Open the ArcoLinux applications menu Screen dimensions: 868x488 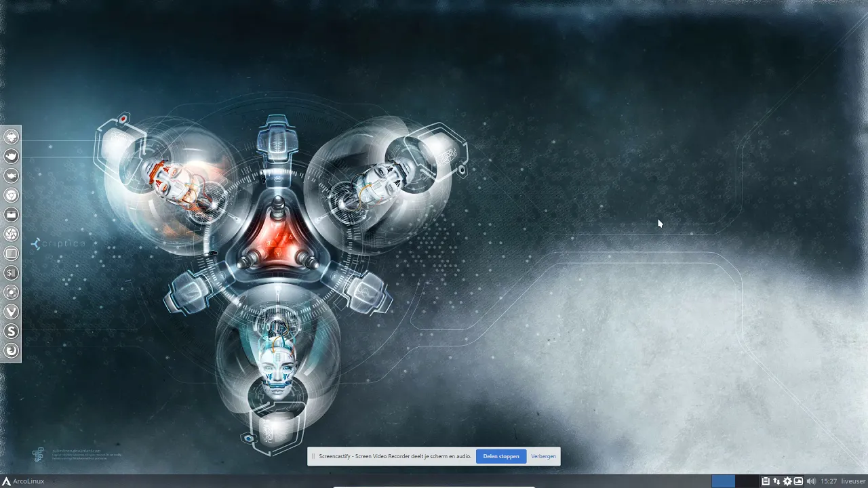(23, 481)
